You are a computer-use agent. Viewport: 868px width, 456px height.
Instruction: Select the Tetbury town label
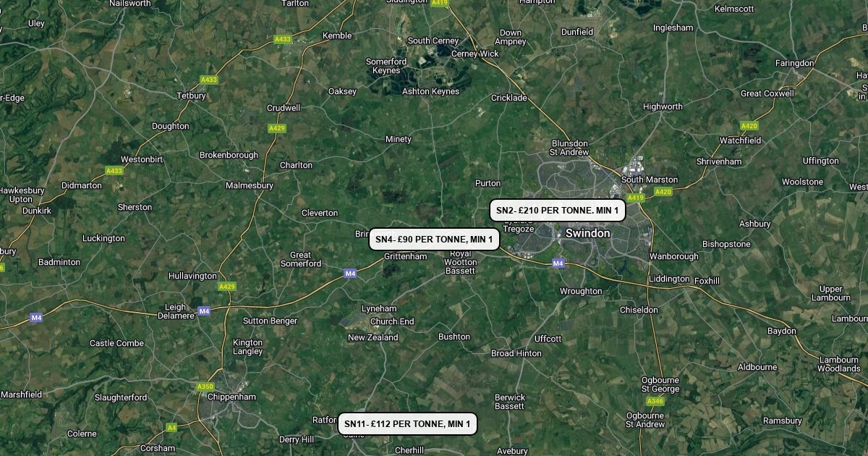pyautogui.click(x=192, y=96)
